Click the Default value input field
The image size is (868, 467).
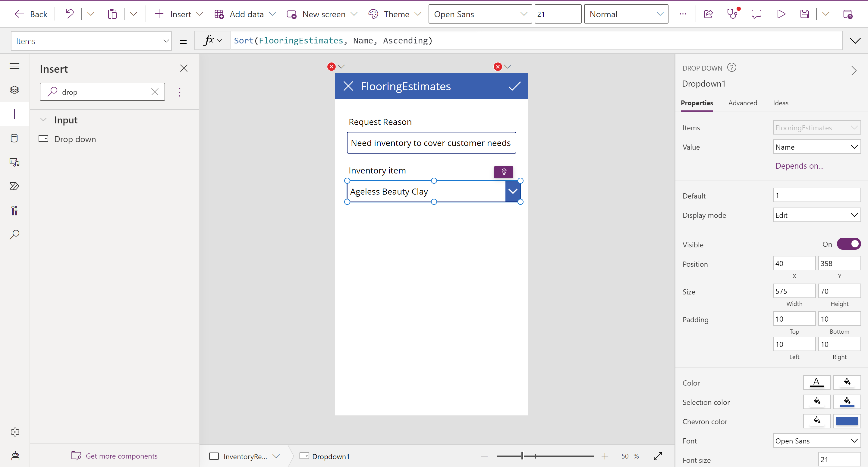tap(816, 195)
